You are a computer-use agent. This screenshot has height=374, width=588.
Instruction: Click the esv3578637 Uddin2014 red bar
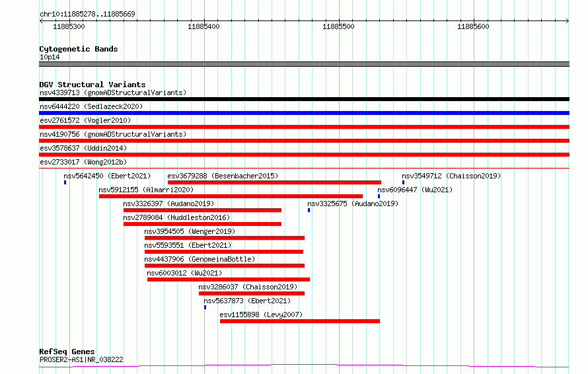pos(304,155)
